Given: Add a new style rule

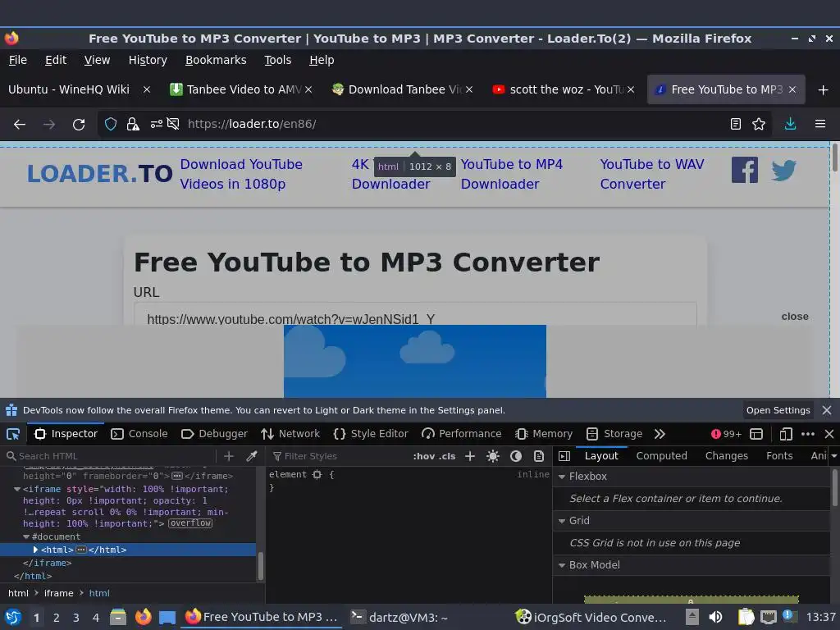Looking at the screenshot, I should click(470, 456).
